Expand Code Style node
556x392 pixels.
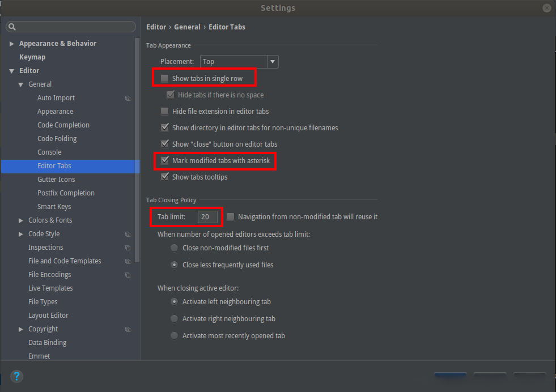pyautogui.click(x=20, y=234)
